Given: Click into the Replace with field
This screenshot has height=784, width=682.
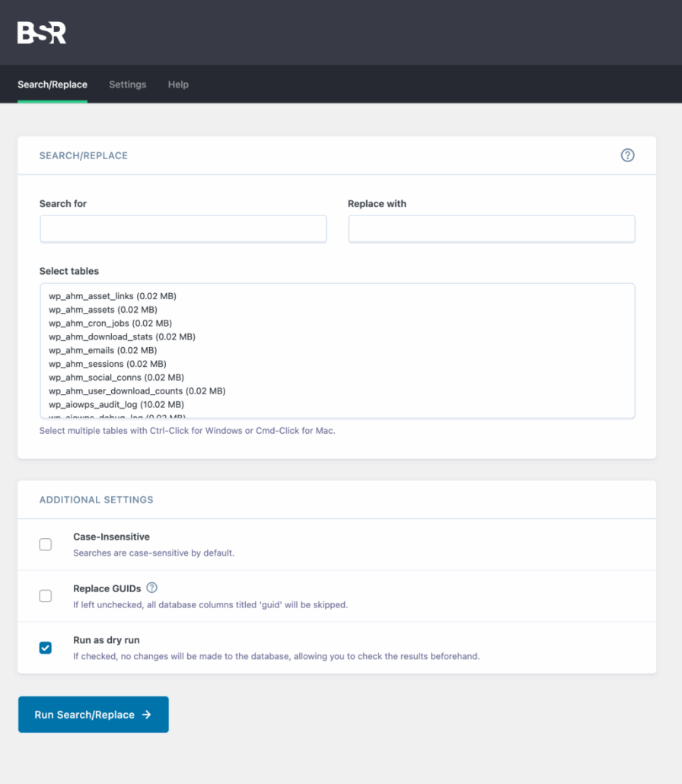Looking at the screenshot, I should [x=491, y=229].
